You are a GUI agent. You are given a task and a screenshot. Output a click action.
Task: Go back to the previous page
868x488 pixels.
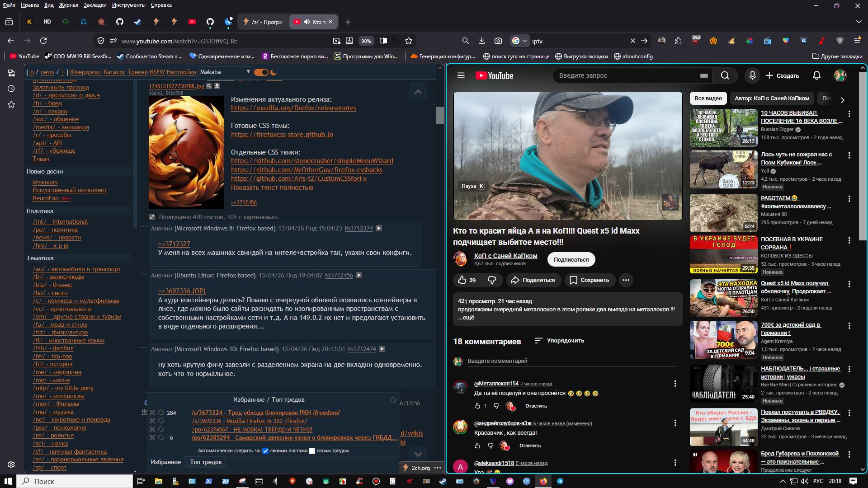point(11,41)
